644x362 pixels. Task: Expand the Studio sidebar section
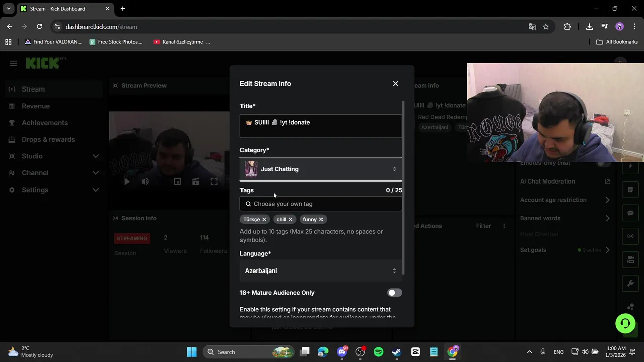[54, 156]
